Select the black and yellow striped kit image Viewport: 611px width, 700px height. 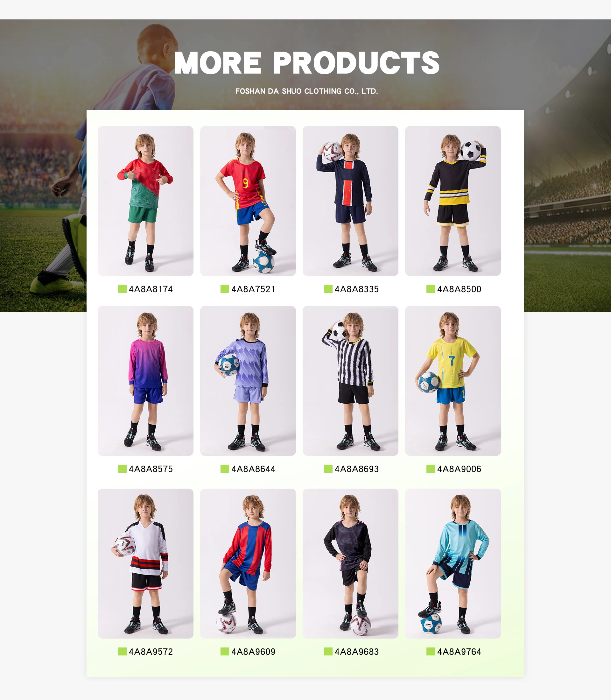click(x=453, y=201)
